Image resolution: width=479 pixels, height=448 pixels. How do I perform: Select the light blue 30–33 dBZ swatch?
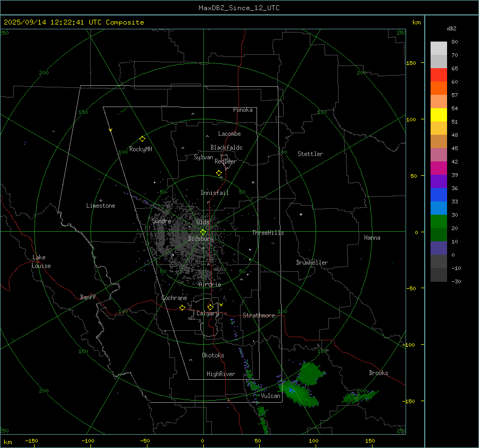pos(439,208)
